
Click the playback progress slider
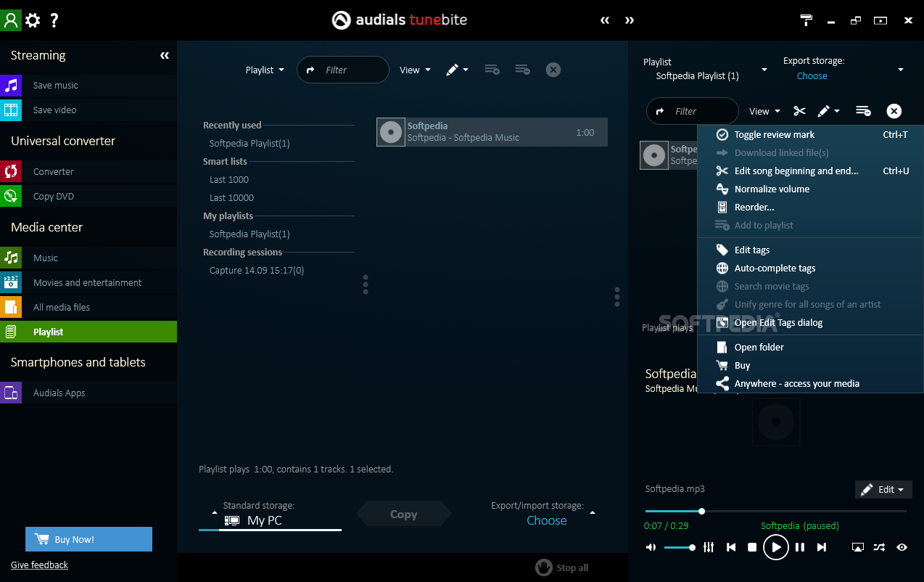tap(775, 511)
